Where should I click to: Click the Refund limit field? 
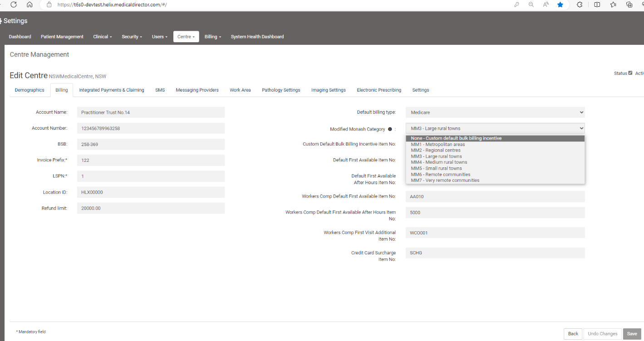[x=151, y=208]
